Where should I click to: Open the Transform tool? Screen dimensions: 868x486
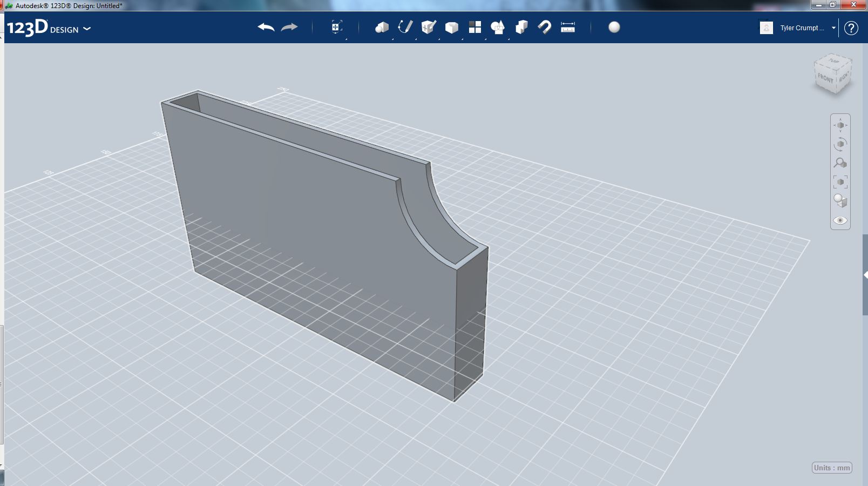pos(336,27)
